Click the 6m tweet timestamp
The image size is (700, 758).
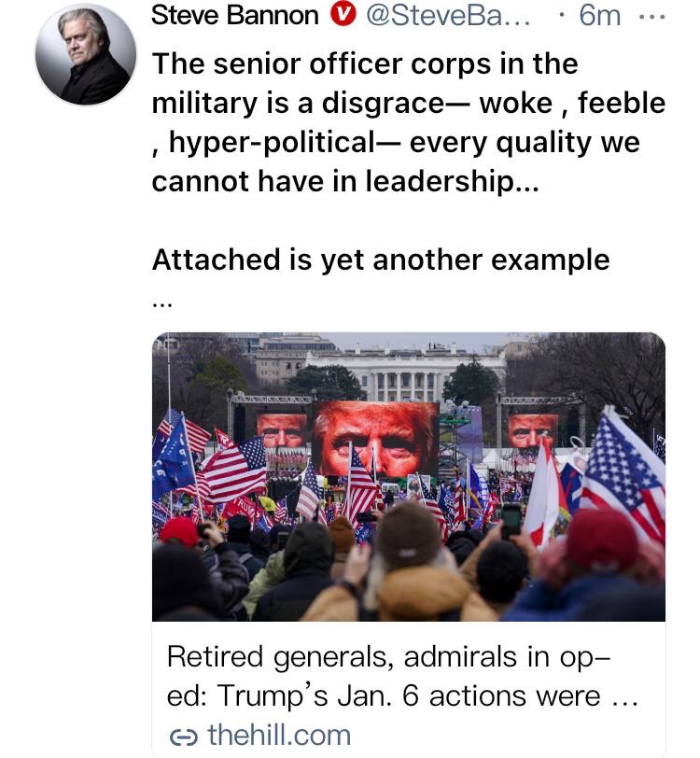(x=600, y=16)
